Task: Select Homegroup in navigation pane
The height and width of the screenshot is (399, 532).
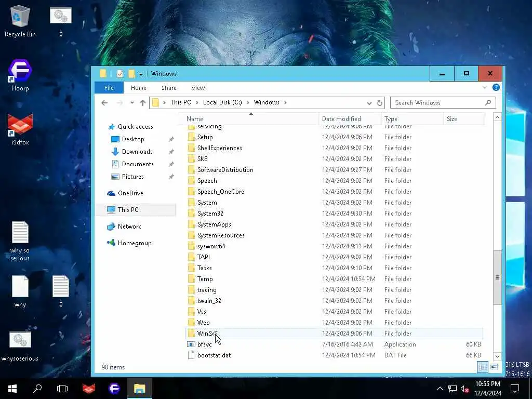Action: pos(135,243)
